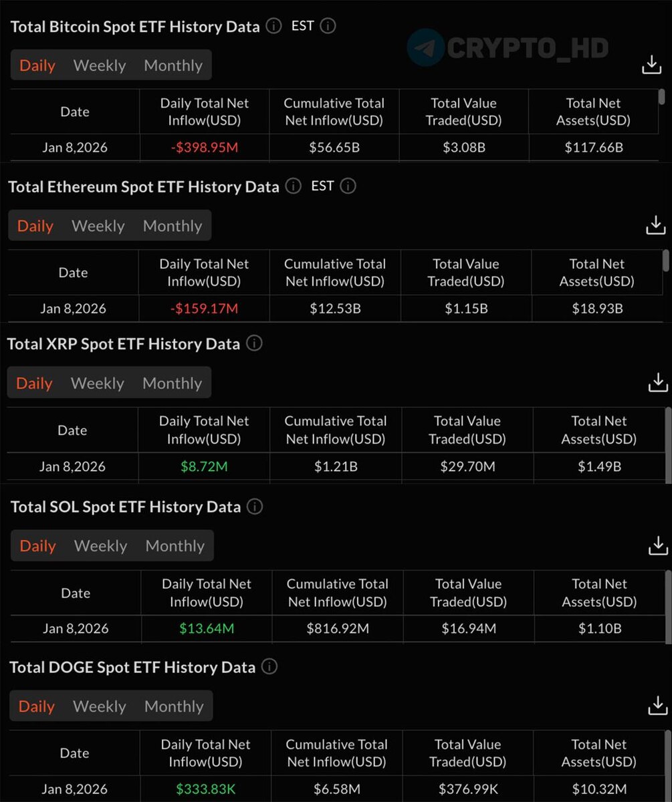Select Weekly tab for Ethereum ETF
The image size is (672, 802).
(x=98, y=226)
